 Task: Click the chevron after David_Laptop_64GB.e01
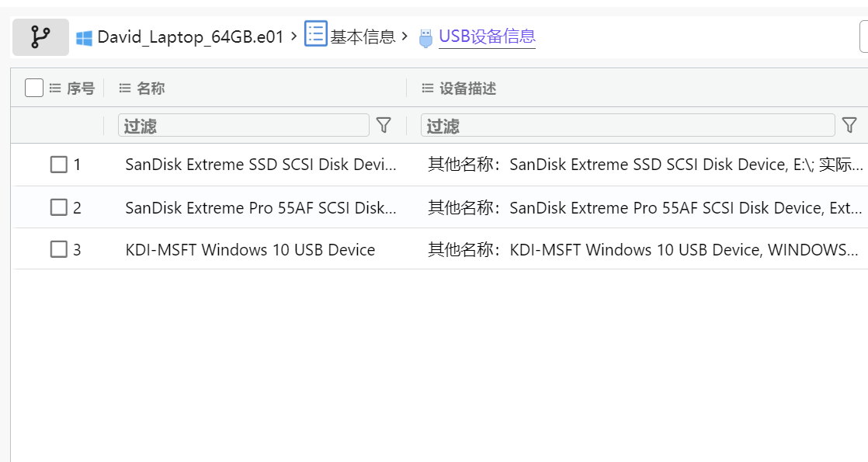coord(293,35)
